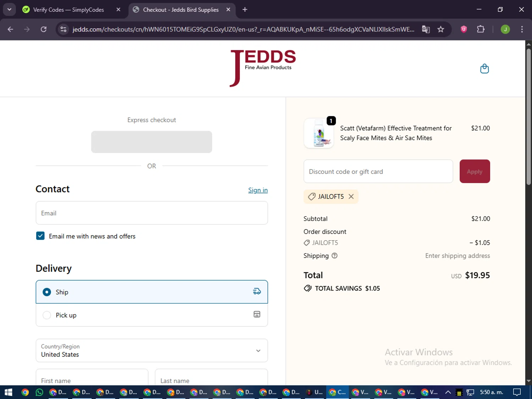Open the Windows notification center icon

coord(517,392)
